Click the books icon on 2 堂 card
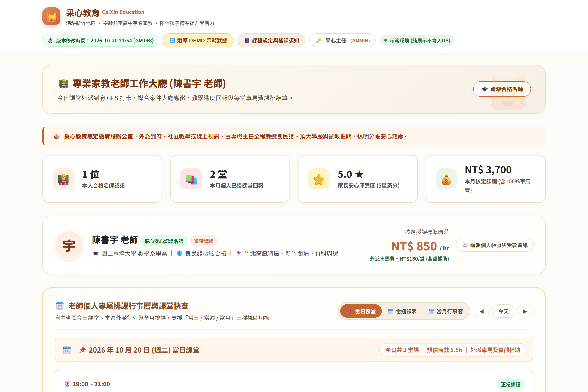 tap(191, 179)
